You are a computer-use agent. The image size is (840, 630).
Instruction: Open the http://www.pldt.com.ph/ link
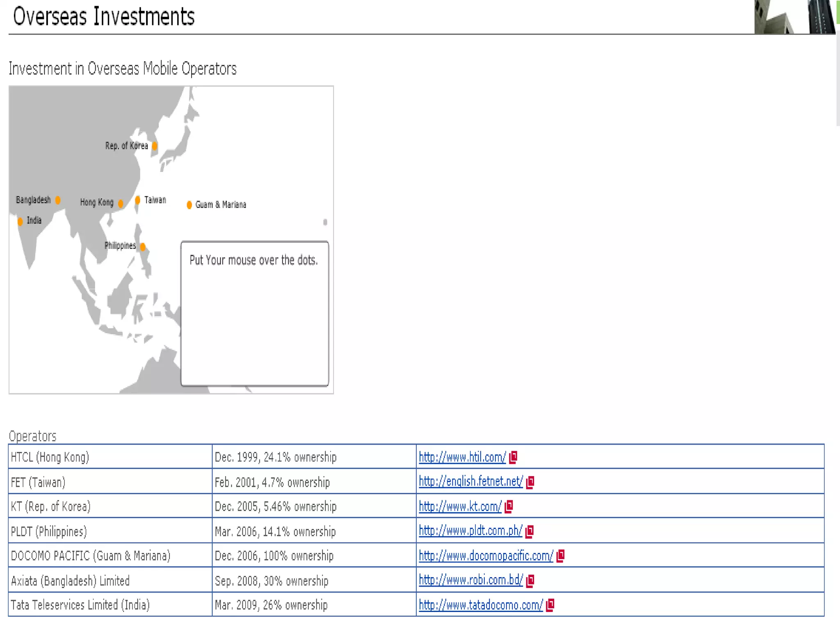470,531
